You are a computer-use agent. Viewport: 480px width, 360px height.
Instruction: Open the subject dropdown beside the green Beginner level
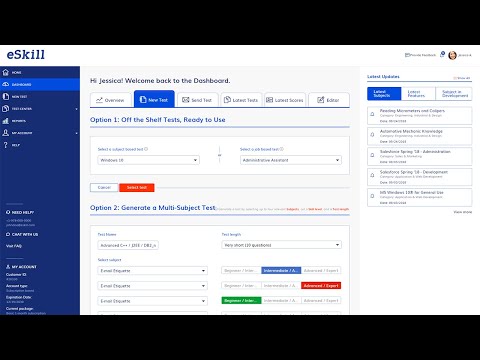point(153,301)
